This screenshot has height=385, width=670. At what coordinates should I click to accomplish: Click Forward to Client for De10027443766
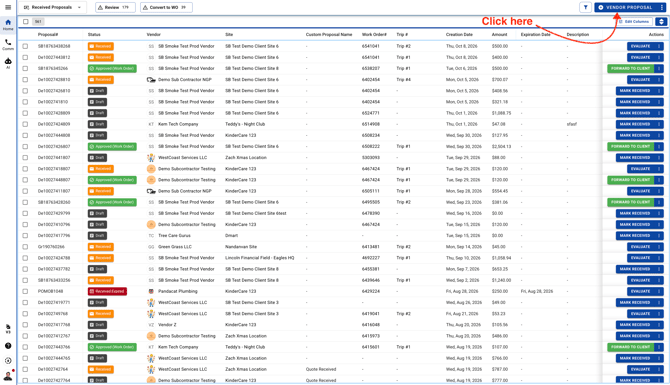coord(631,347)
